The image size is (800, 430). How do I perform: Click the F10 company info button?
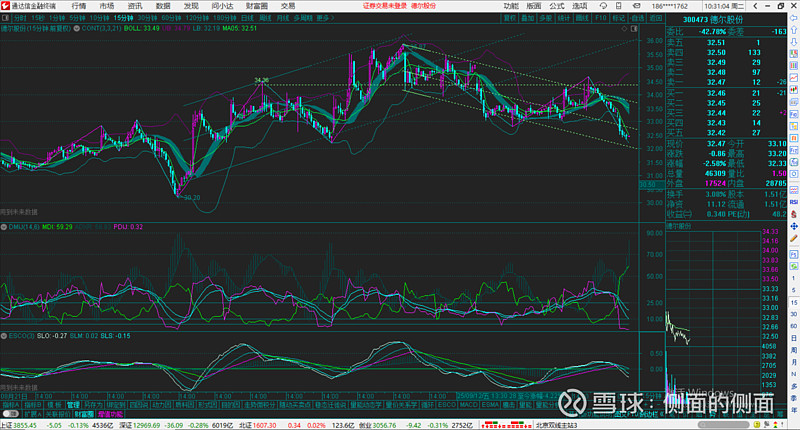tap(601, 18)
